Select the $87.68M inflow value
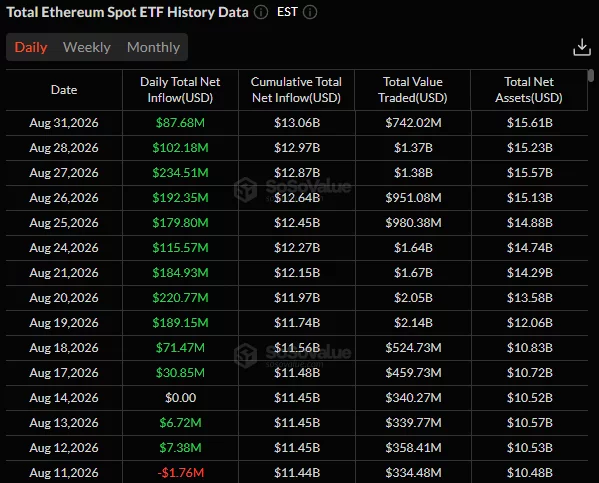Image resolution: width=599 pixels, height=483 pixels. pos(180,123)
